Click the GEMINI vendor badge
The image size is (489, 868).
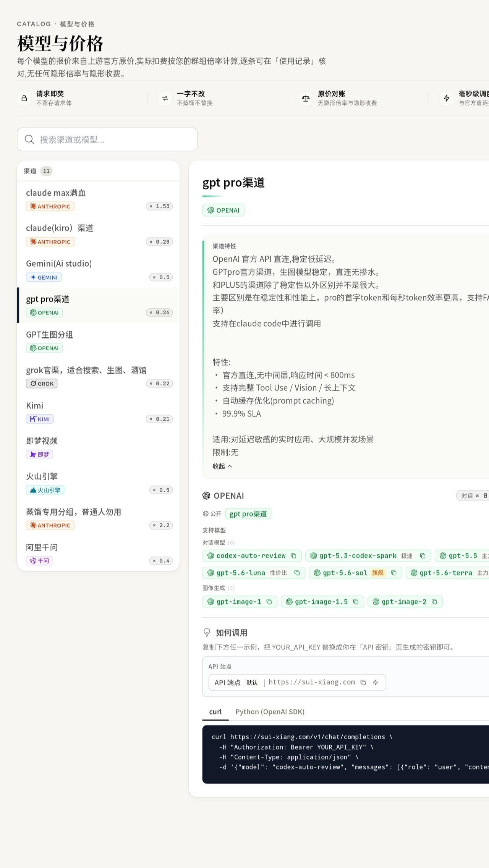click(44, 277)
